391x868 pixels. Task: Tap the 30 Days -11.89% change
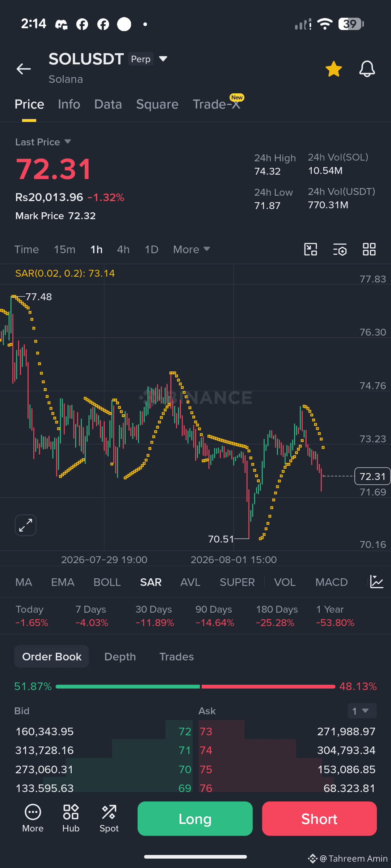point(155,616)
